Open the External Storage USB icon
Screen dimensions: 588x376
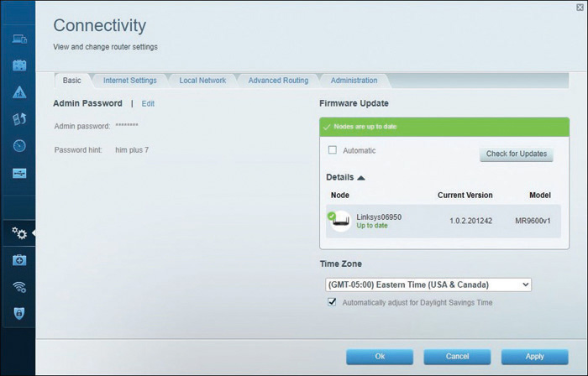(19, 173)
